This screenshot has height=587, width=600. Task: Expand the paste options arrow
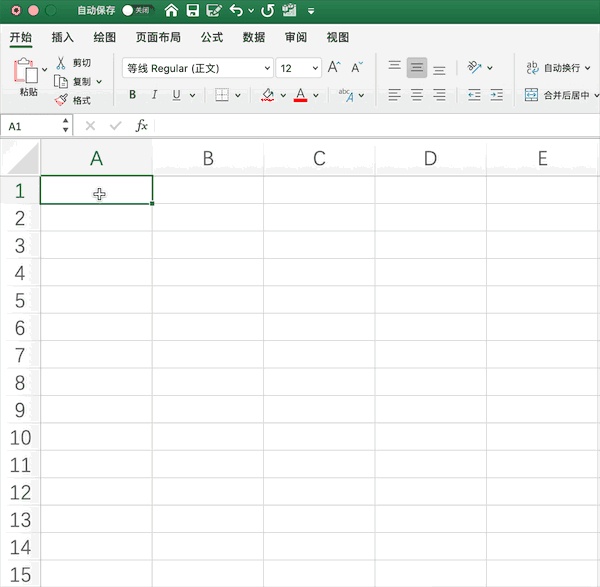[44, 70]
